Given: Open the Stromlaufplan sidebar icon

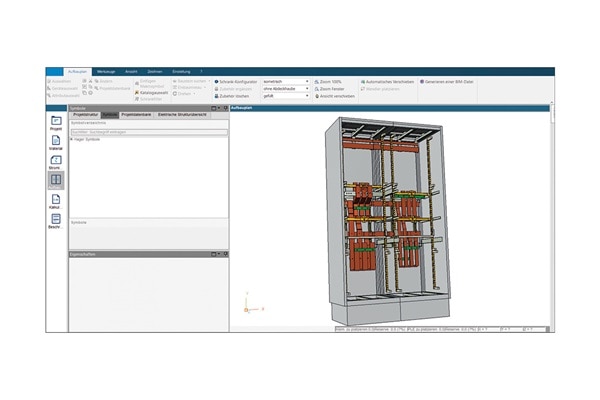Looking at the screenshot, I should (x=56, y=161).
